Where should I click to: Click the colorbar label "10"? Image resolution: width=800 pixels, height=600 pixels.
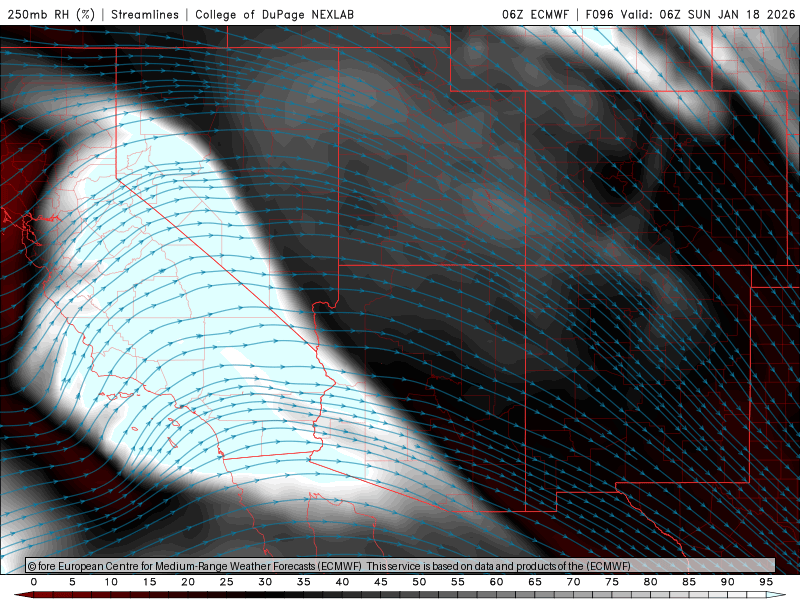pos(111,582)
